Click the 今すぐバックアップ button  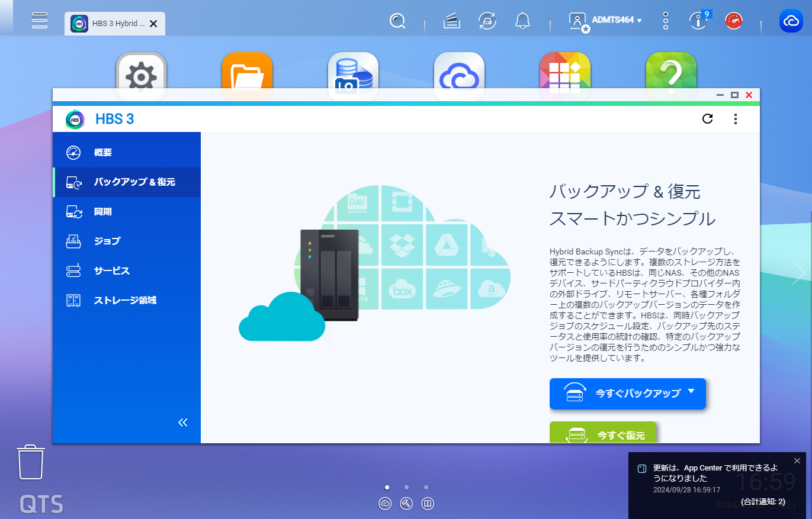point(628,394)
